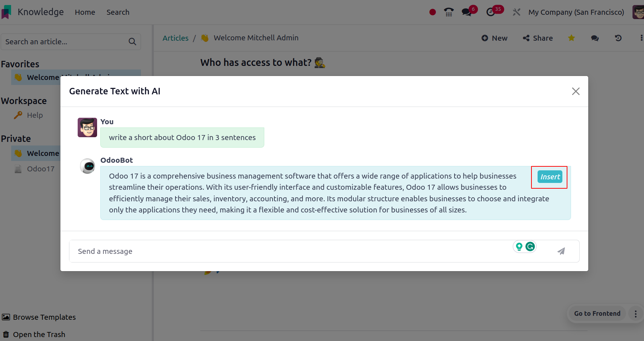
Task: Open Browse Templates
Action: [x=39, y=317]
